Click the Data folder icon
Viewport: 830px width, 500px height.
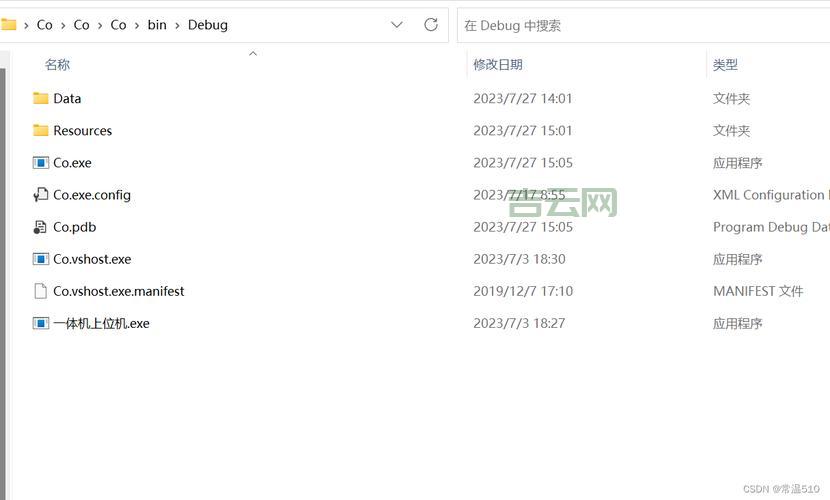tap(41, 98)
